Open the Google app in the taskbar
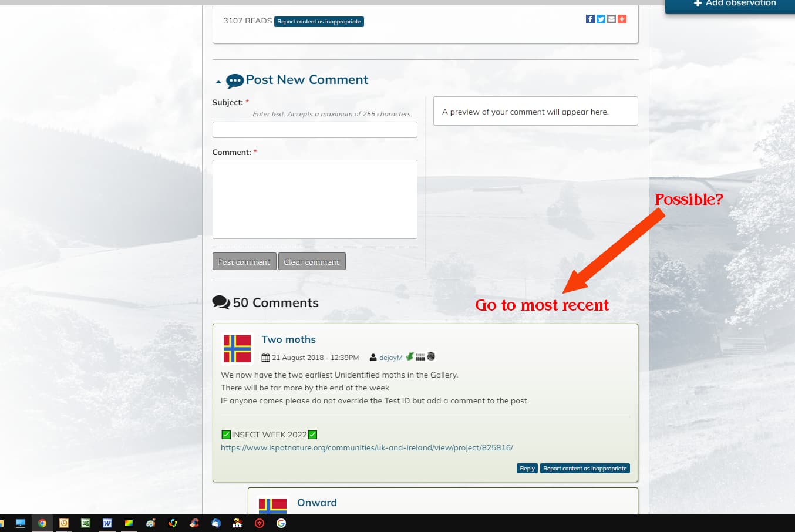The image size is (795, 532). click(x=281, y=523)
